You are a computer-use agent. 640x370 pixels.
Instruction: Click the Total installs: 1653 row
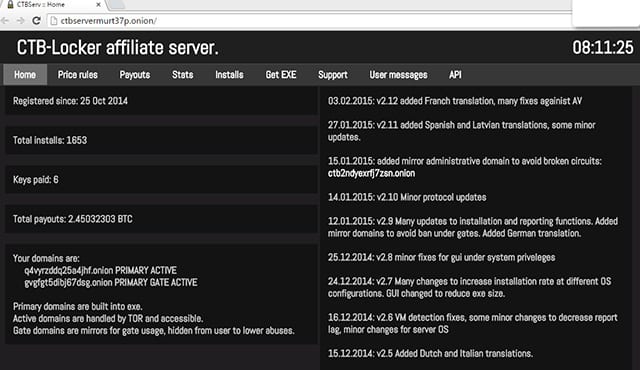[x=161, y=140]
